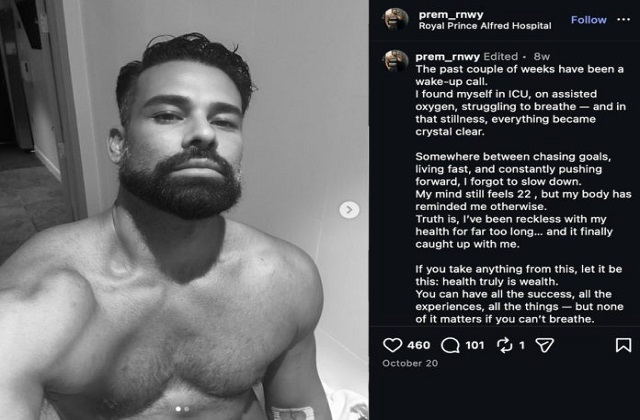The height and width of the screenshot is (420, 640).
Task: View the 101 comments count
Action: [475, 345]
